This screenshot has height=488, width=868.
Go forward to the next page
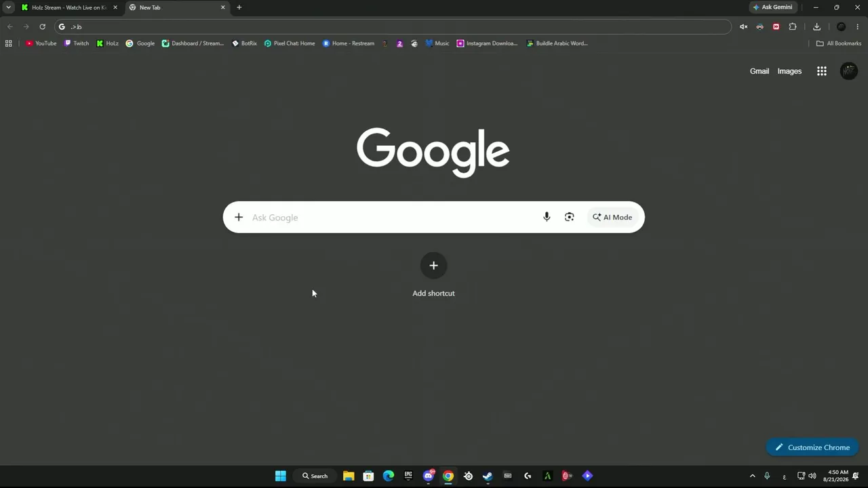(x=26, y=26)
